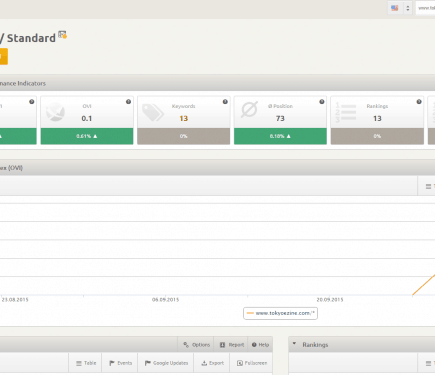
Task: Click the Keywords value 13
Action: pos(184,118)
